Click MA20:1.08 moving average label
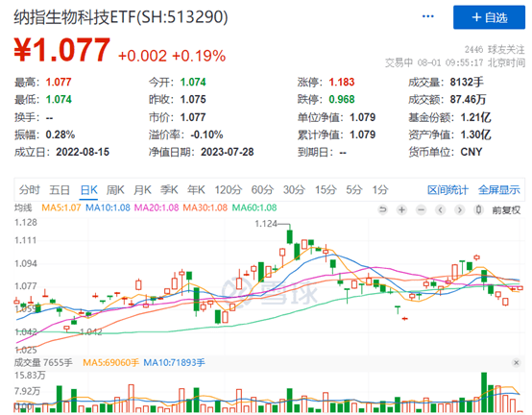 [157, 207]
